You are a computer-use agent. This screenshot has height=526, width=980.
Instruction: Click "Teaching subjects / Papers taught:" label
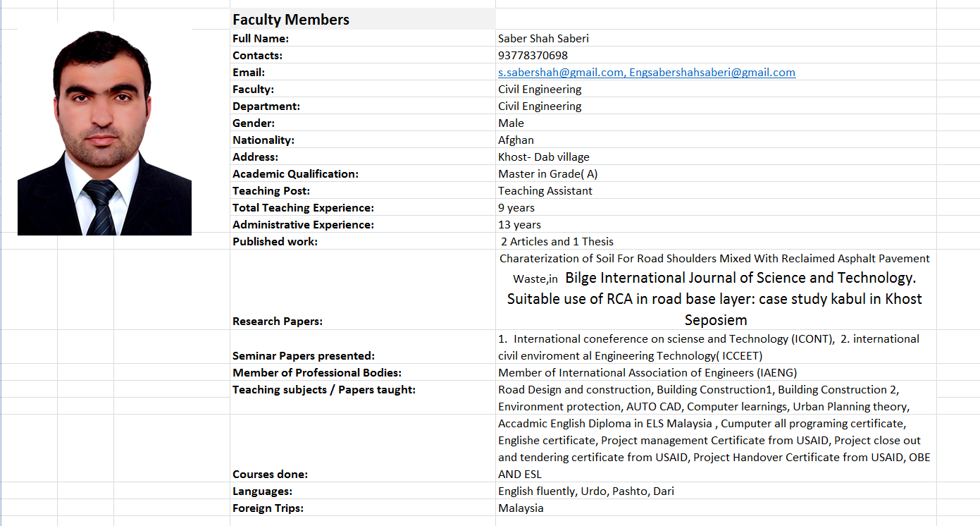click(x=324, y=390)
